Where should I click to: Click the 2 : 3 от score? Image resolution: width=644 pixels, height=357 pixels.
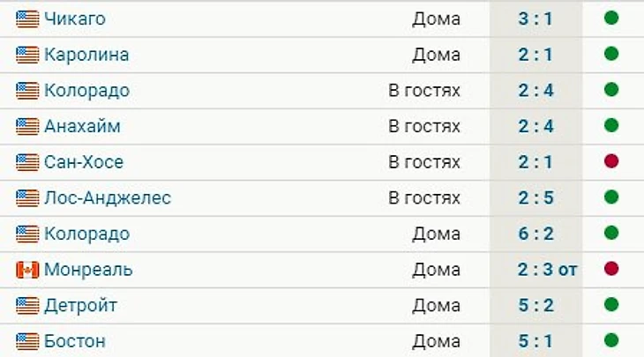(x=547, y=270)
